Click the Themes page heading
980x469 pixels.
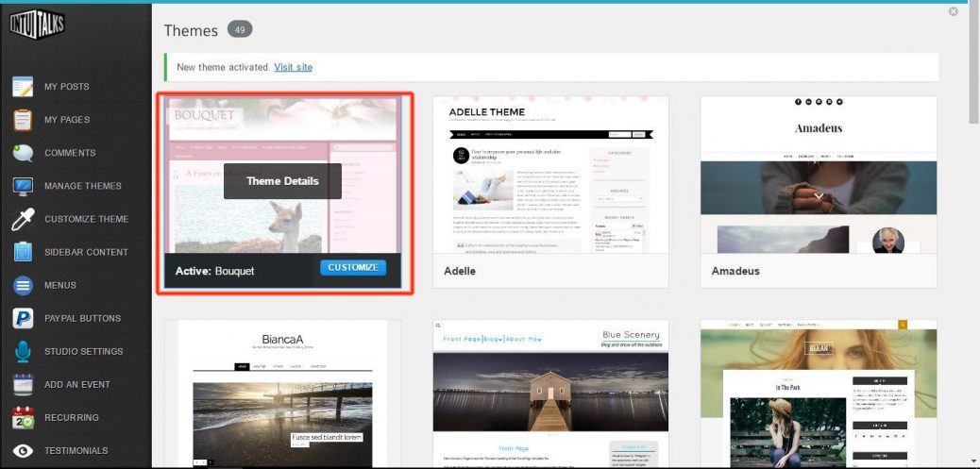[x=191, y=30]
